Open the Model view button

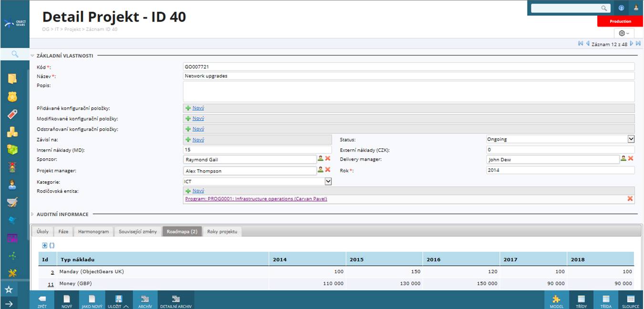point(557,300)
